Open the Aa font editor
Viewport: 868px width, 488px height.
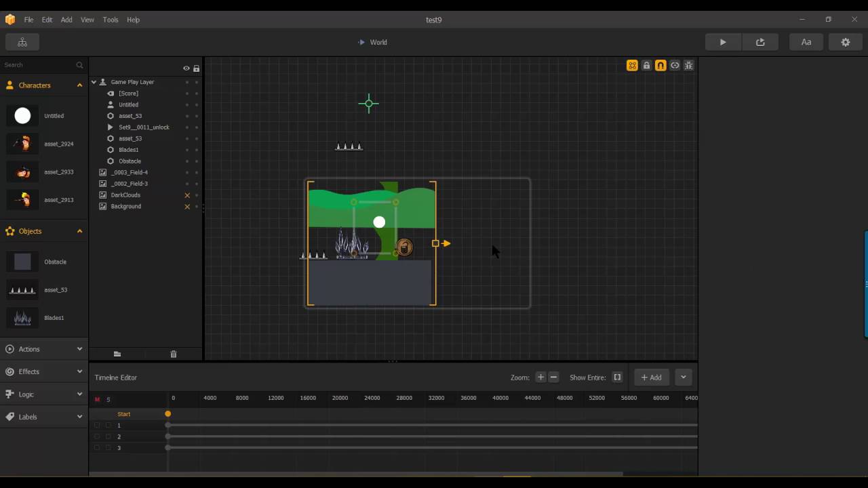806,42
